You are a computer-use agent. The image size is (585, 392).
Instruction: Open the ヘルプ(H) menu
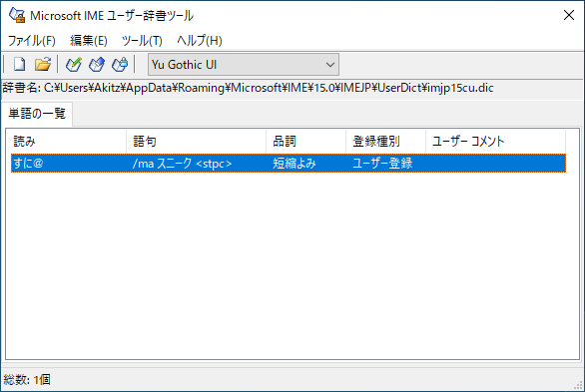click(200, 40)
